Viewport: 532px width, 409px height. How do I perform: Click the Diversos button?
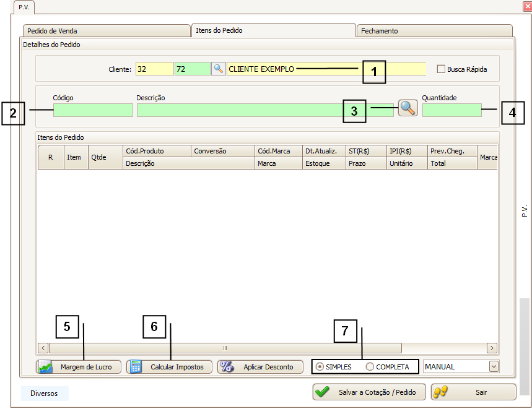point(44,393)
